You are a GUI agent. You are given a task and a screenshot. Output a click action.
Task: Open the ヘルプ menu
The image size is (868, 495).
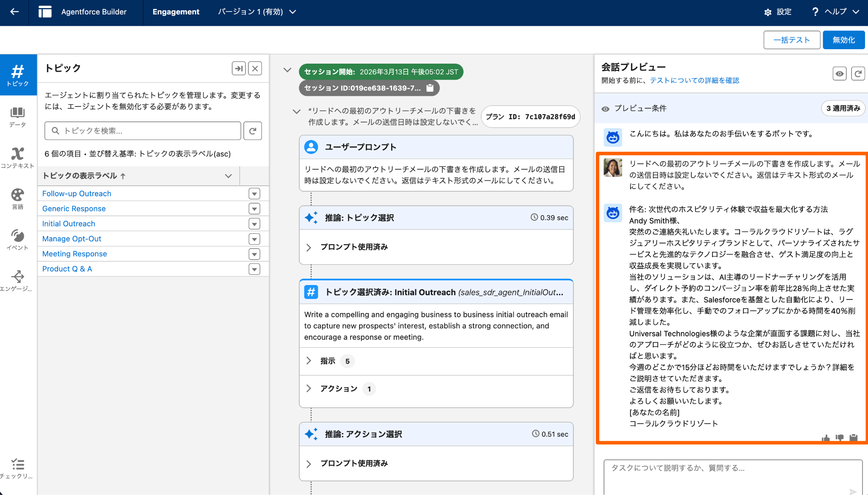(x=835, y=12)
